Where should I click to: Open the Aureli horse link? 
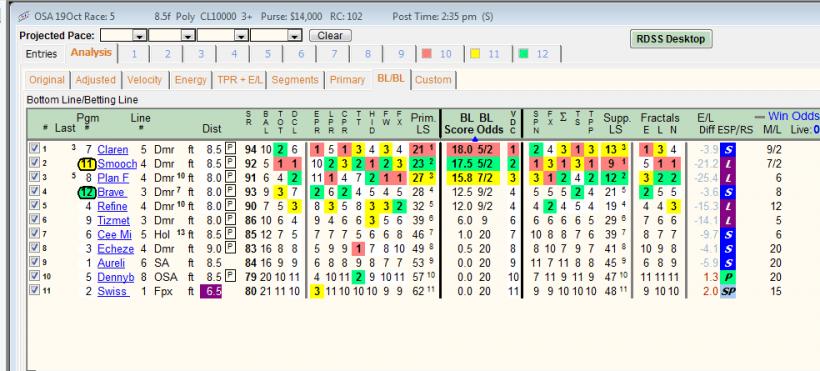pos(112,263)
